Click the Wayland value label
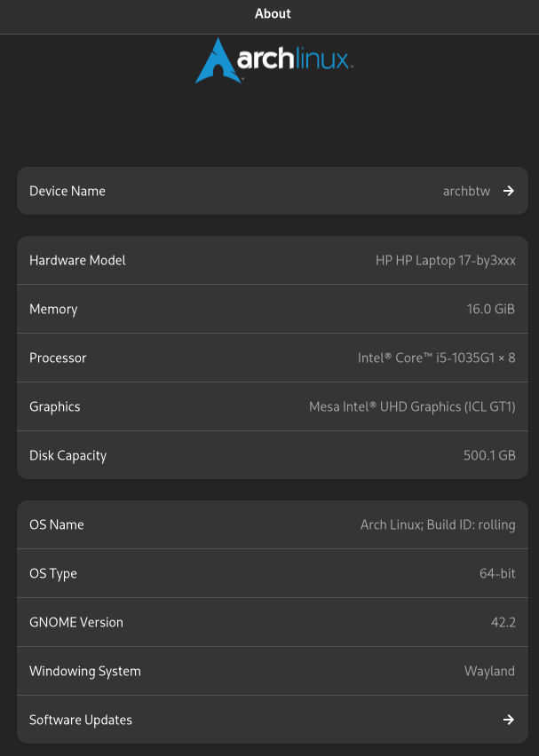Screen dimensions: 539x756 [x=489, y=671]
